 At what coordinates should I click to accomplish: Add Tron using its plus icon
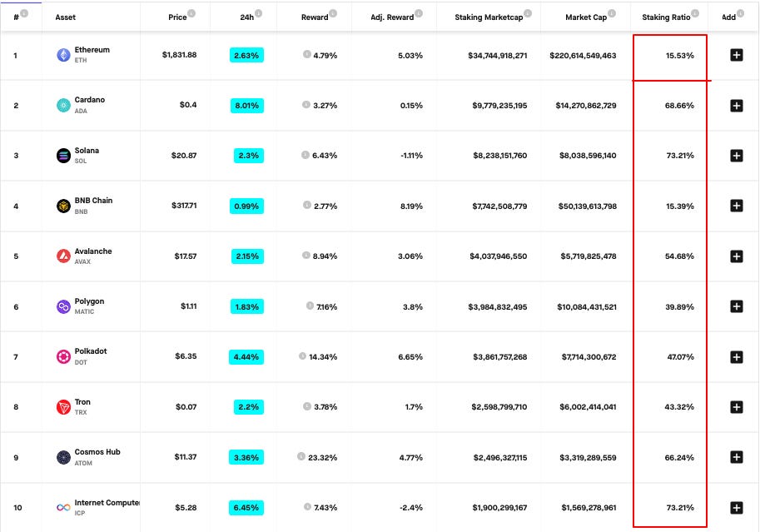pos(736,407)
